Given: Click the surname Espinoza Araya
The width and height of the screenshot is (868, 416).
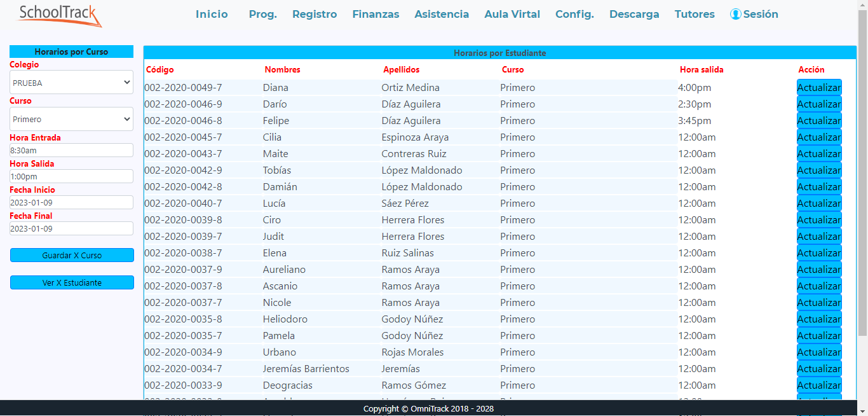Looking at the screenshot, I should 415,137.
